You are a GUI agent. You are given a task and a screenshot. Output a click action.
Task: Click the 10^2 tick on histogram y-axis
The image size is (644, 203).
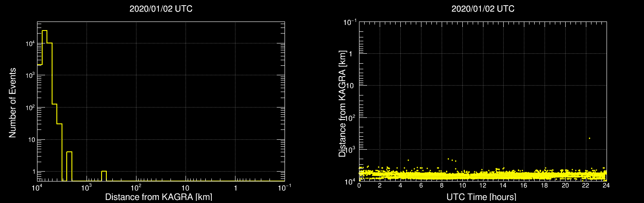coord(29,107)
